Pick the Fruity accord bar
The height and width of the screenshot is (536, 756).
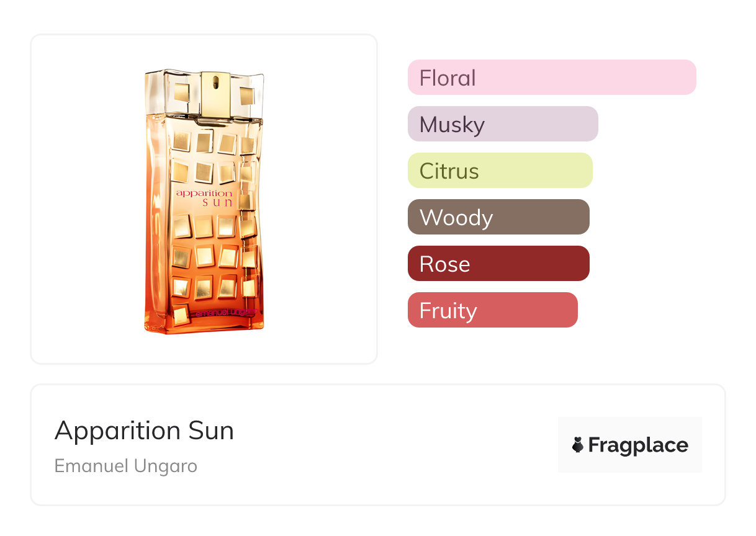pyautogui.click(x=492, y=310)
